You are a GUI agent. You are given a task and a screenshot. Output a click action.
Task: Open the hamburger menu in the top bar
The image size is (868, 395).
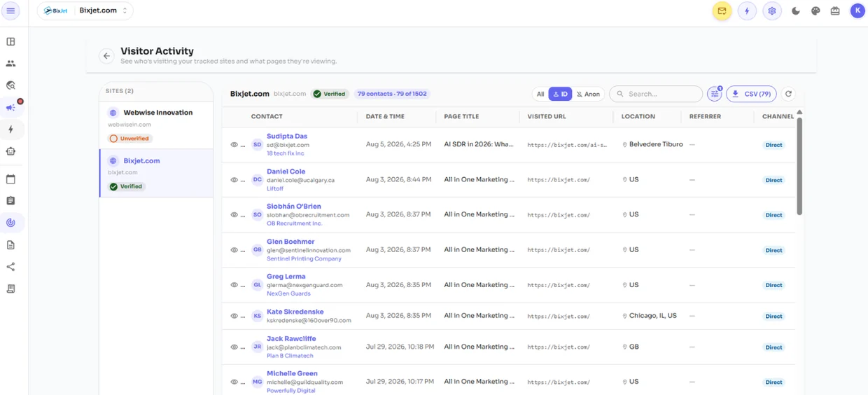pyautogui.click(x=10, y=11)
